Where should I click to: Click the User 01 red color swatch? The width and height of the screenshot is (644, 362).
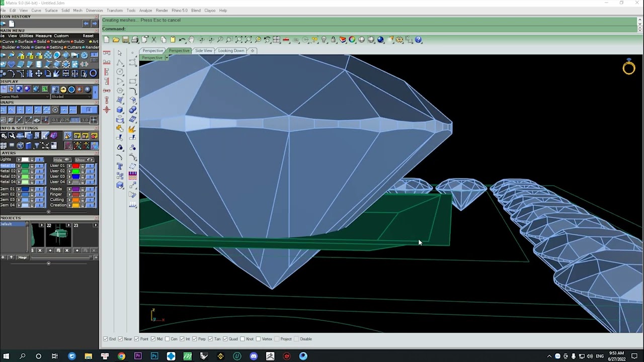(x=75, y=166)
